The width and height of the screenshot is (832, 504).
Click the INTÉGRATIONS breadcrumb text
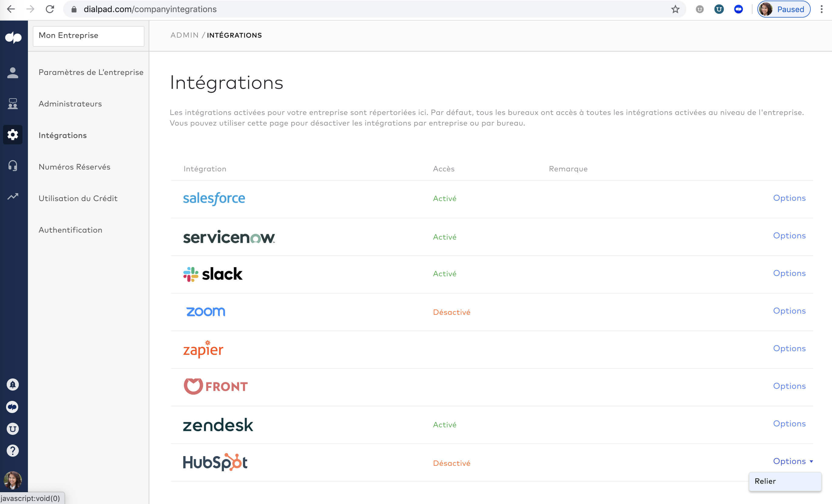coord(234,35)
